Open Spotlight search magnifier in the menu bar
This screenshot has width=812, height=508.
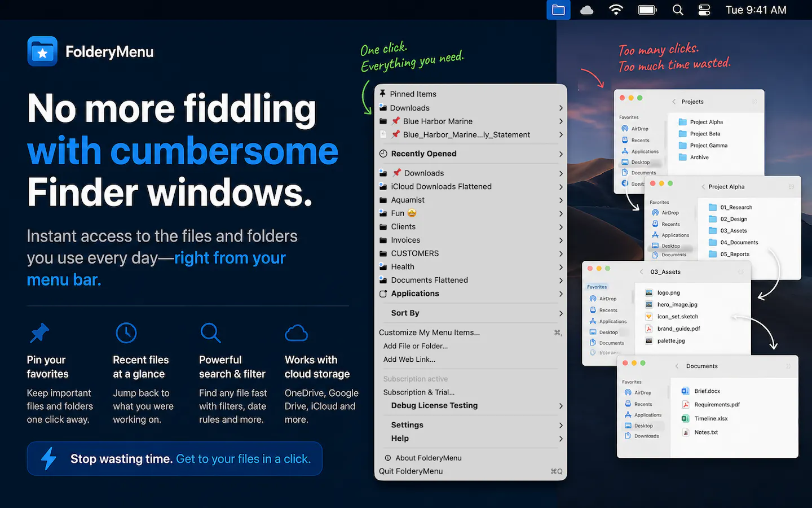[x=678, y=10]
